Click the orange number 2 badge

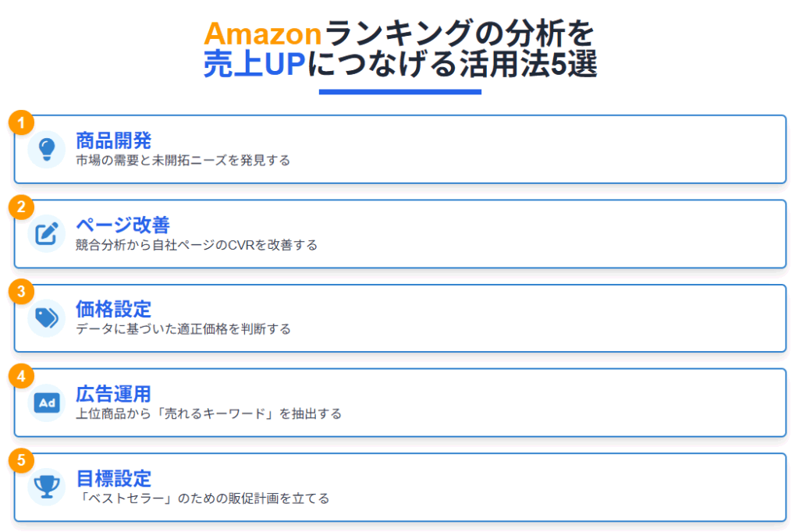click(x=21, y=207)
